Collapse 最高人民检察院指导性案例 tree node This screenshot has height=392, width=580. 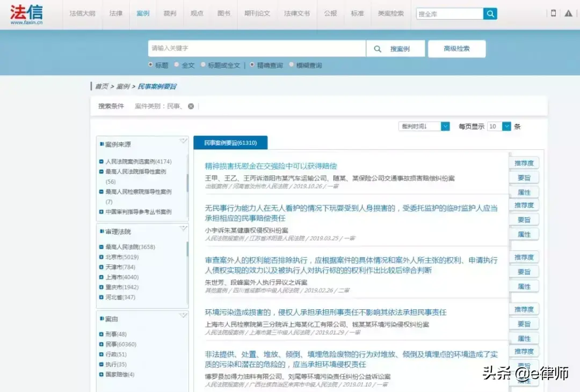(x=102, y=192)
